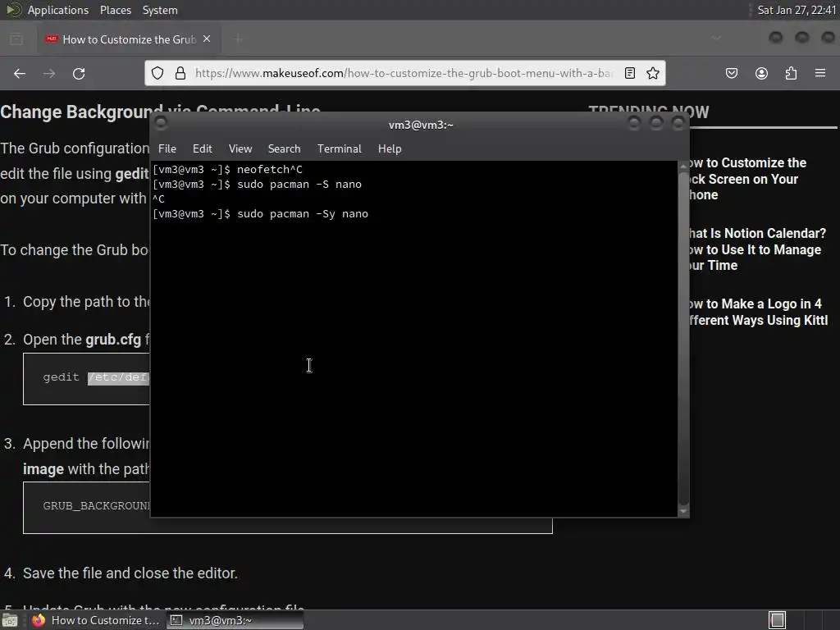Click the URL address field
The image size is (840, 630).
tap(404, 73)
